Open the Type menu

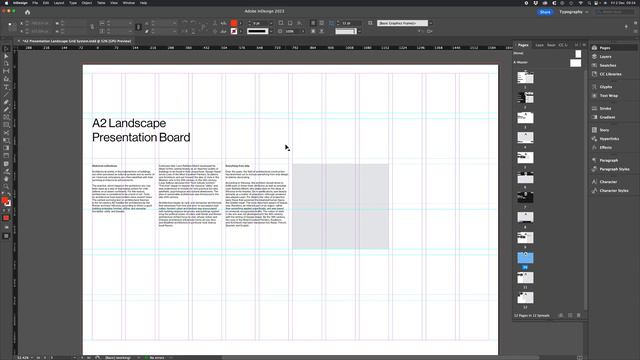pos(73,3)
